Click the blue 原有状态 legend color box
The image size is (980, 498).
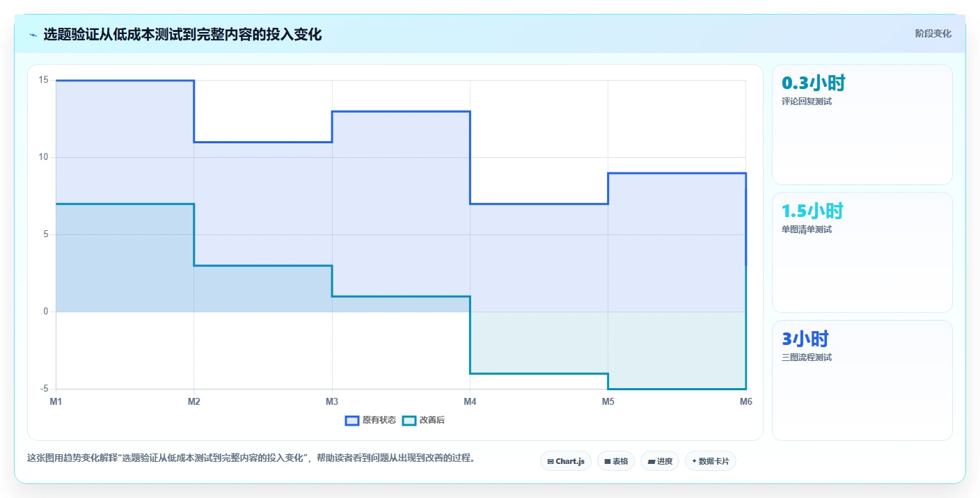(x=352, y=420)
